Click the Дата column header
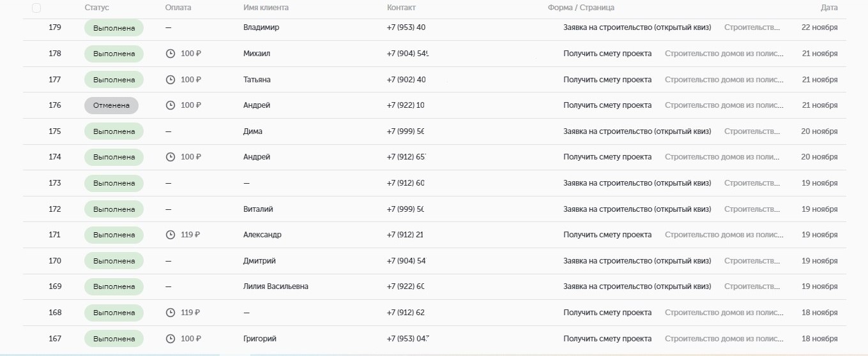 point(829,8)
